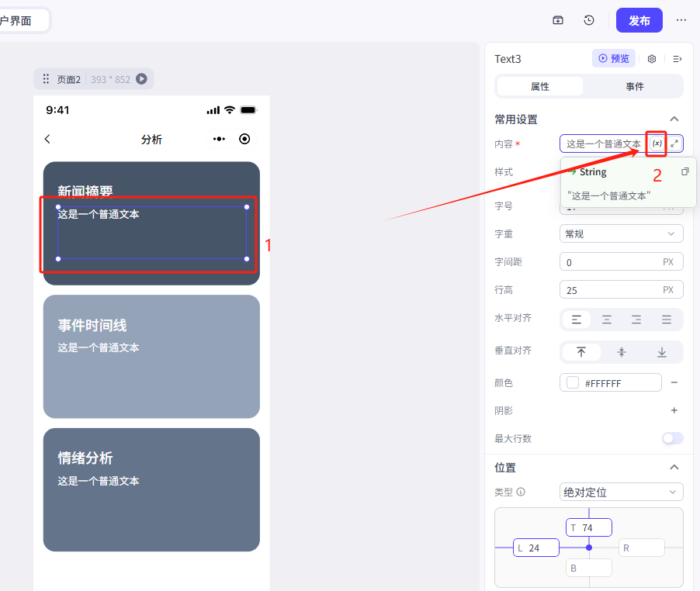This screenshot has height=591, width=700.
Task: Open the three-dot more menu at top right
Action: (x=681, y=20)
